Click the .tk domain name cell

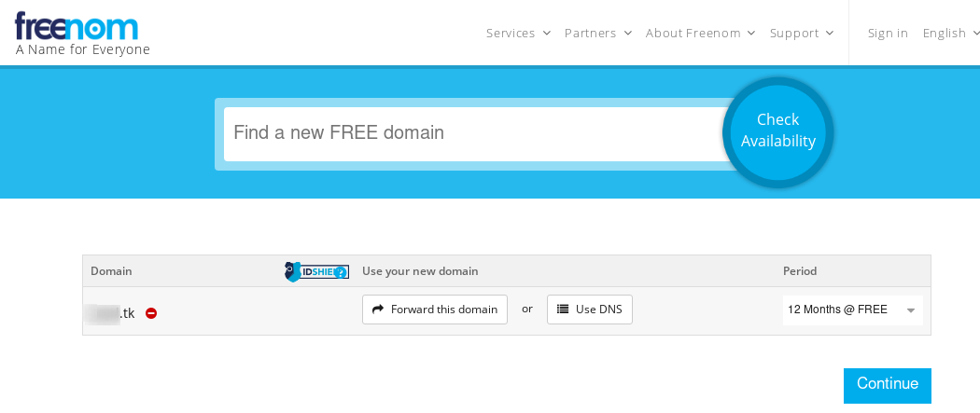pyautogui.click(x=109, y=313)
